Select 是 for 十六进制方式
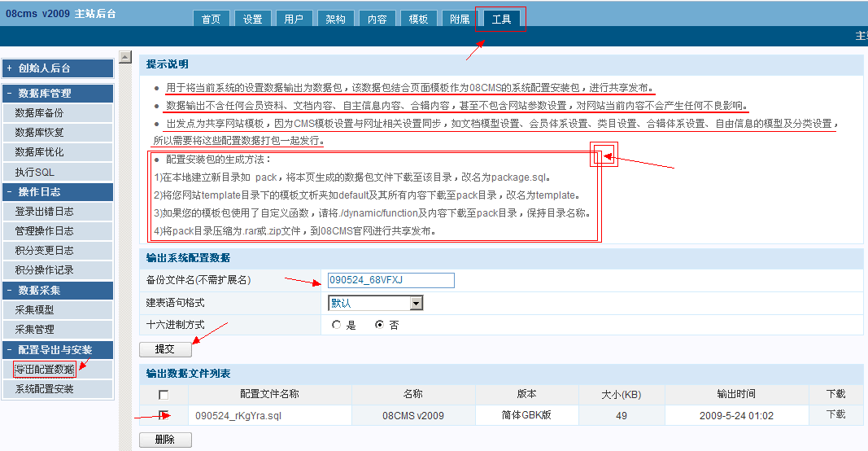Image resolution: width=868 pixels, height=451 pixels. point(336,325)
